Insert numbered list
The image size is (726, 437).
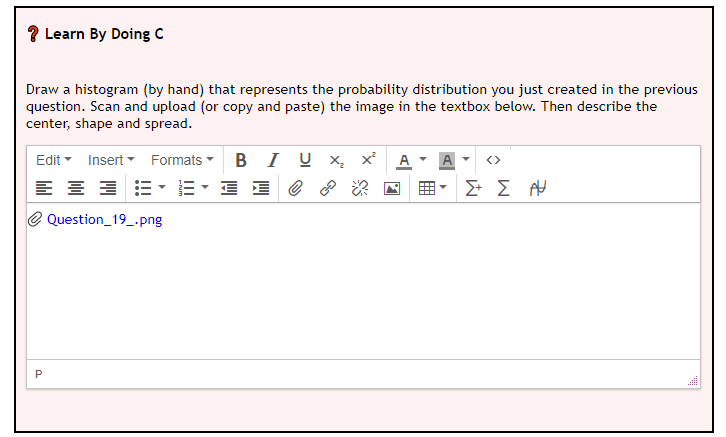coord(186,188)
